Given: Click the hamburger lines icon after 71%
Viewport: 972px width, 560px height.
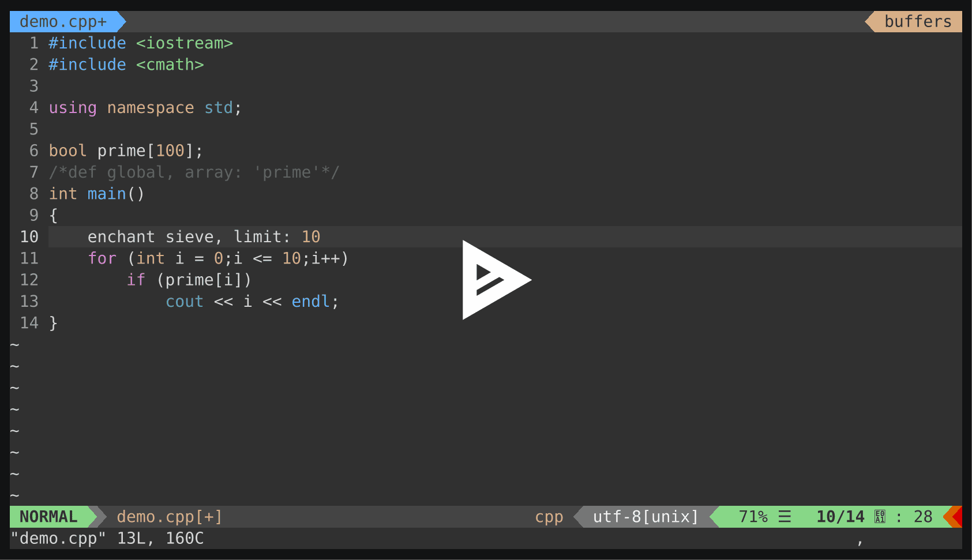Looking at the screenshot, I should (785, 517).
